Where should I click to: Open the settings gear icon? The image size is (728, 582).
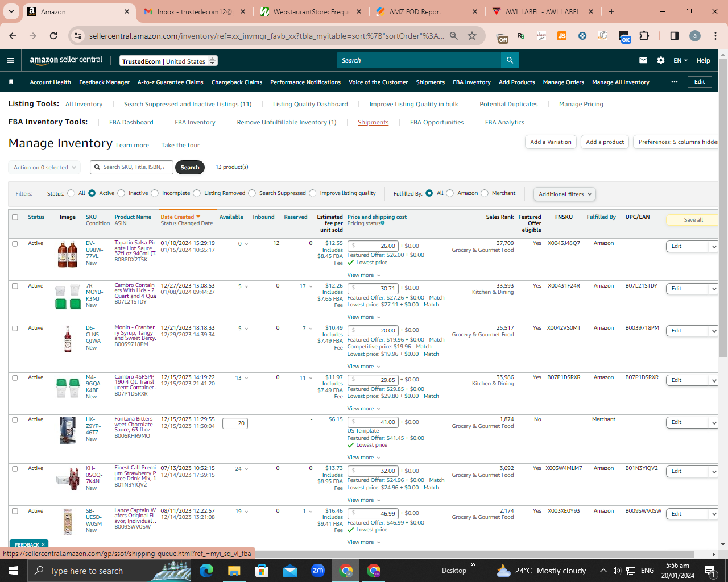[661, 60]
